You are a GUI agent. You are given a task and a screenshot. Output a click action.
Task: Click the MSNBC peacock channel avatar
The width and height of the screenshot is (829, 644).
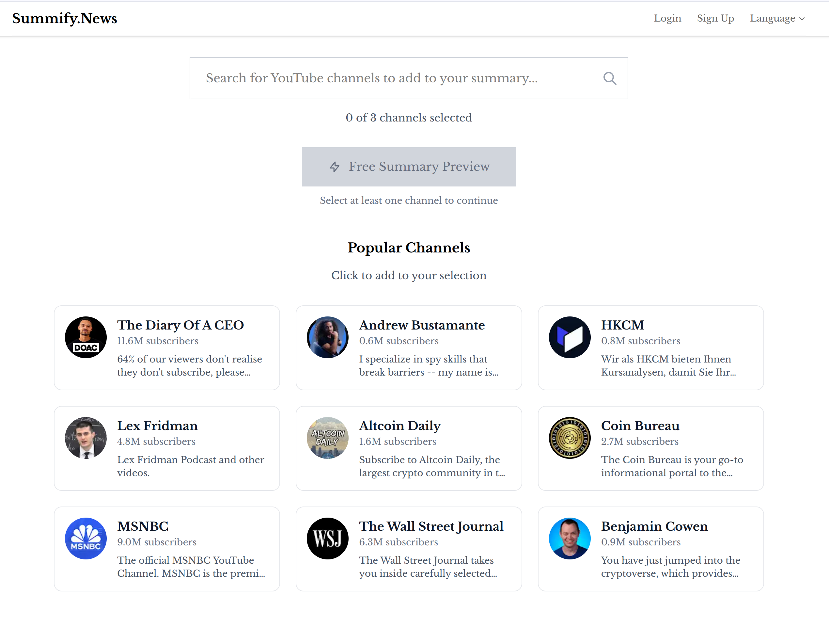point(86,538)
